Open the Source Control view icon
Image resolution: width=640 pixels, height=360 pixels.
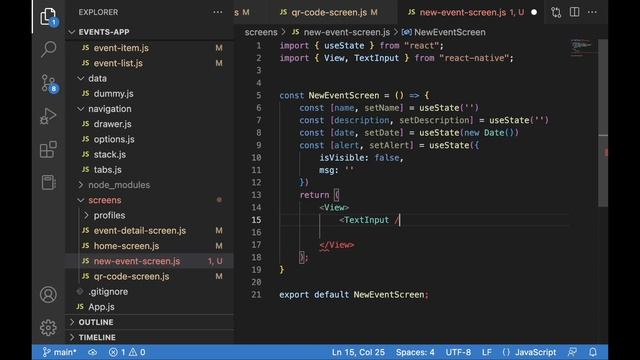49,83
